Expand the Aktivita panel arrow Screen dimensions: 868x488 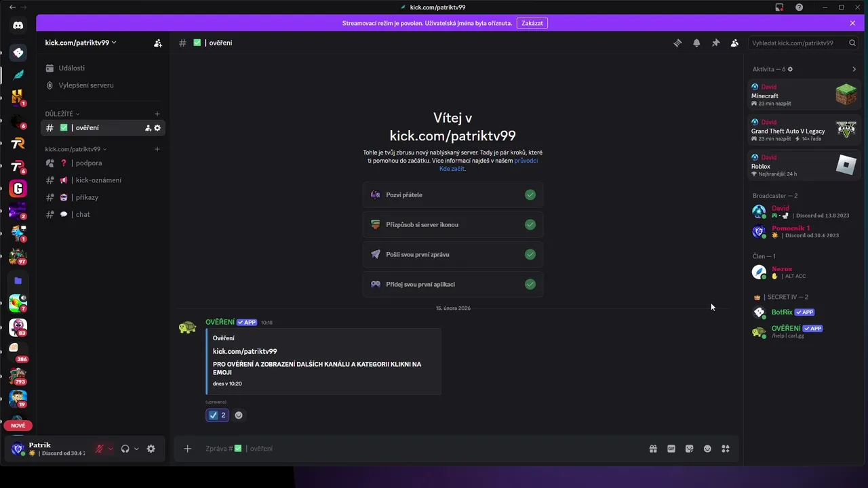coord(854,69)
